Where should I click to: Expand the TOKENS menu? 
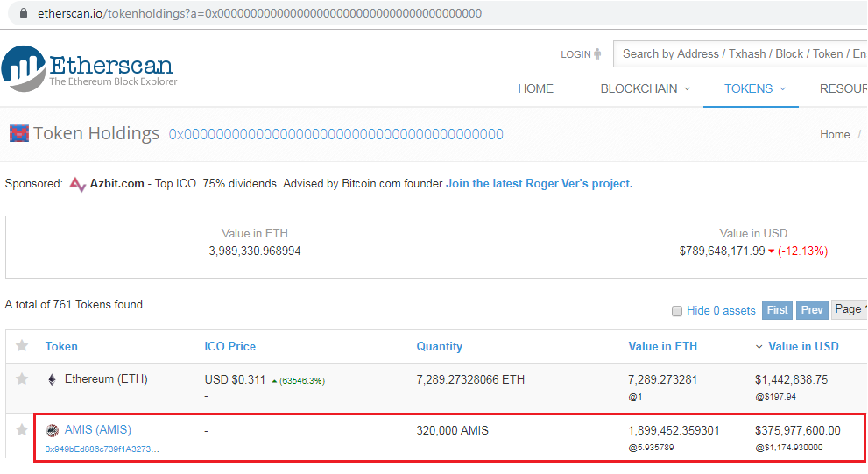coord(754,88)
